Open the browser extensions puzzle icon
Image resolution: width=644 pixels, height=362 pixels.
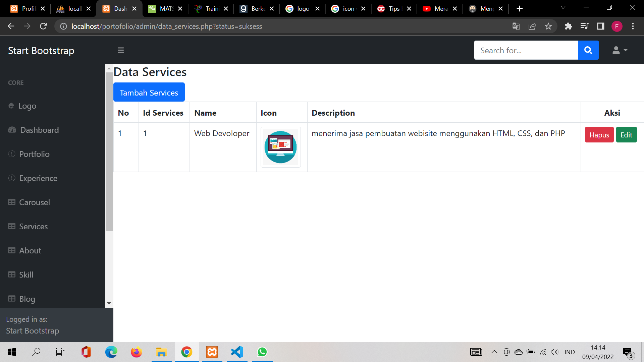[x=568, y=26]
